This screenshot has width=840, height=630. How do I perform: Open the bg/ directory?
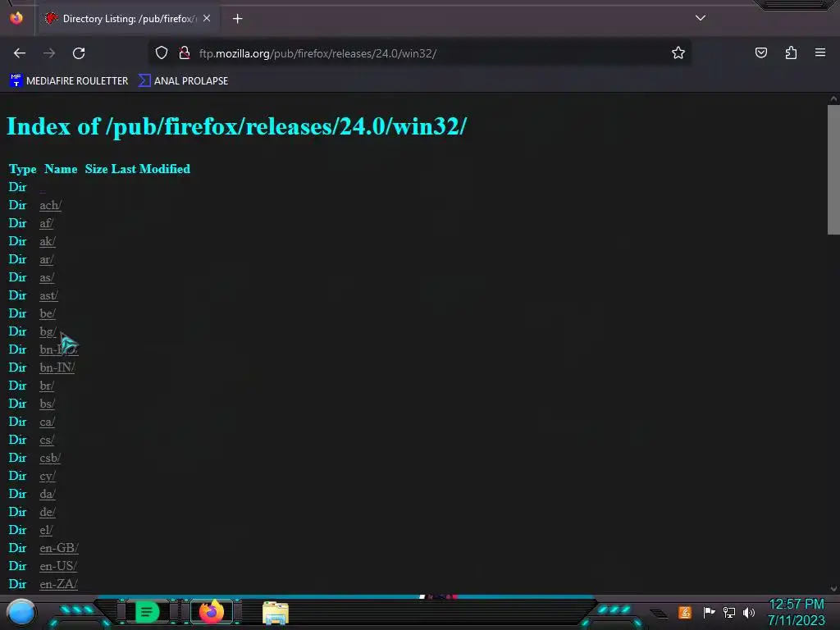(x=48, y=331)
